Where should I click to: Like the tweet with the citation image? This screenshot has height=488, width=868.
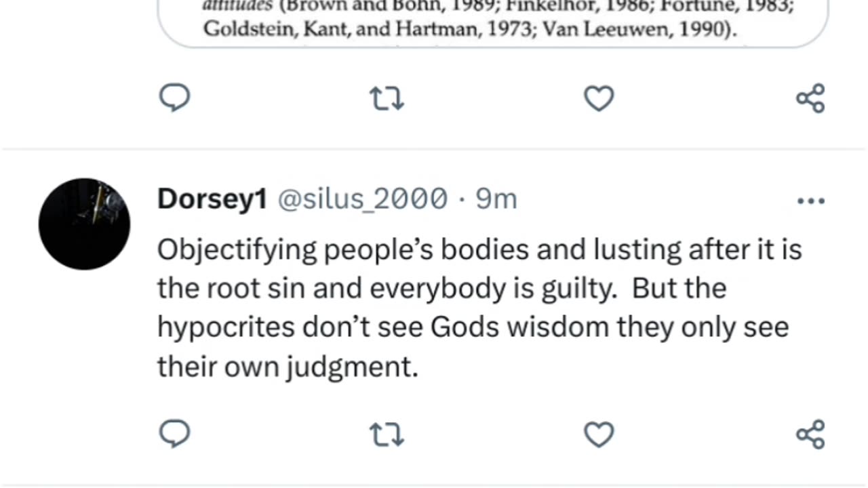[x=599, y=99]
